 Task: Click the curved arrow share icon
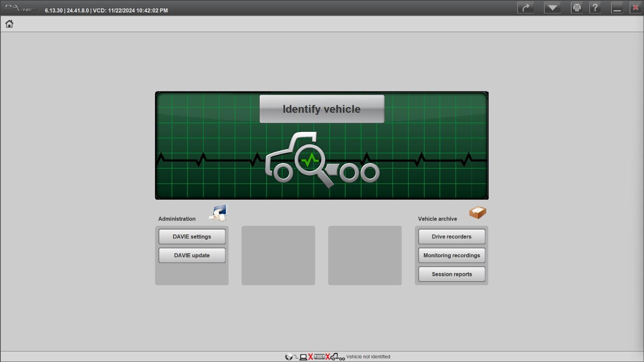coord(526,8)
